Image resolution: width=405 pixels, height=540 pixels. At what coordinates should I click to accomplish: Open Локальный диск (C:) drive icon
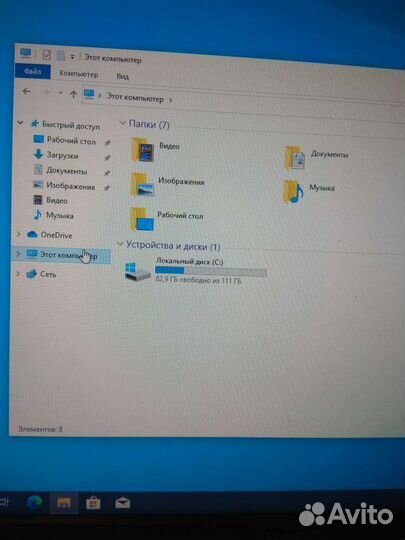[137, 272]
